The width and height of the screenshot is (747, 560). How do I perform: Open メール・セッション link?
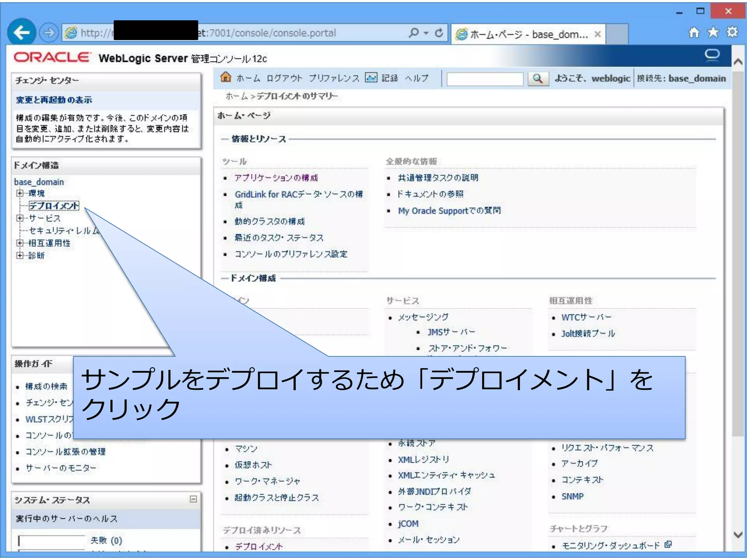[429, 540]
